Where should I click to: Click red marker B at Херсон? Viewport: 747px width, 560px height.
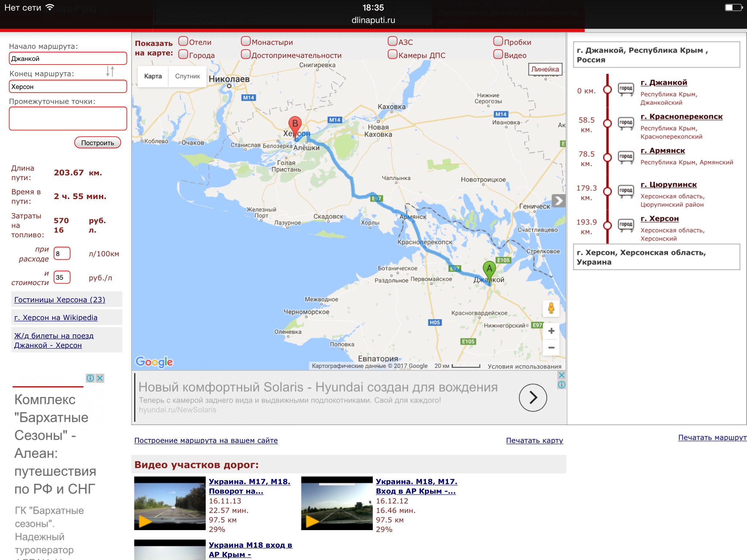click(x=295, y=127)
